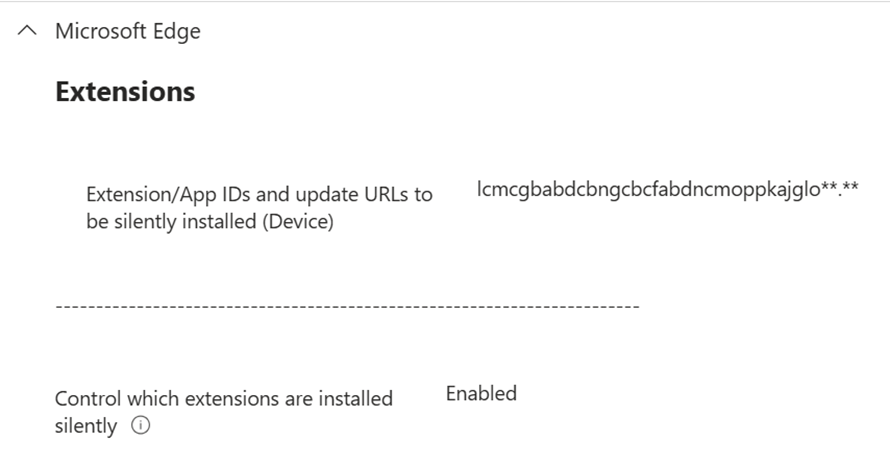Click the info icon beside 'silently'
This screenshot has width=890, height=465.
[x=141, y=426]
